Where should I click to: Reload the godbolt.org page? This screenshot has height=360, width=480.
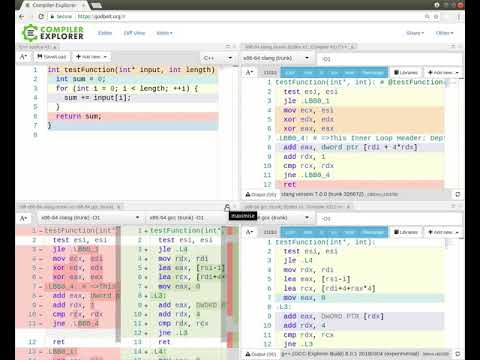[x=41, y=16]
